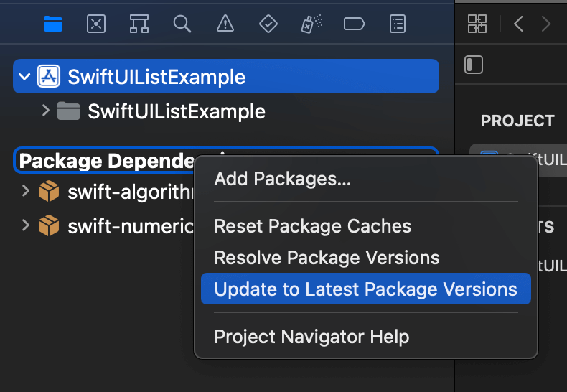Open the Debug navigator spray icon
567x392 pixels.
(311, 24)
